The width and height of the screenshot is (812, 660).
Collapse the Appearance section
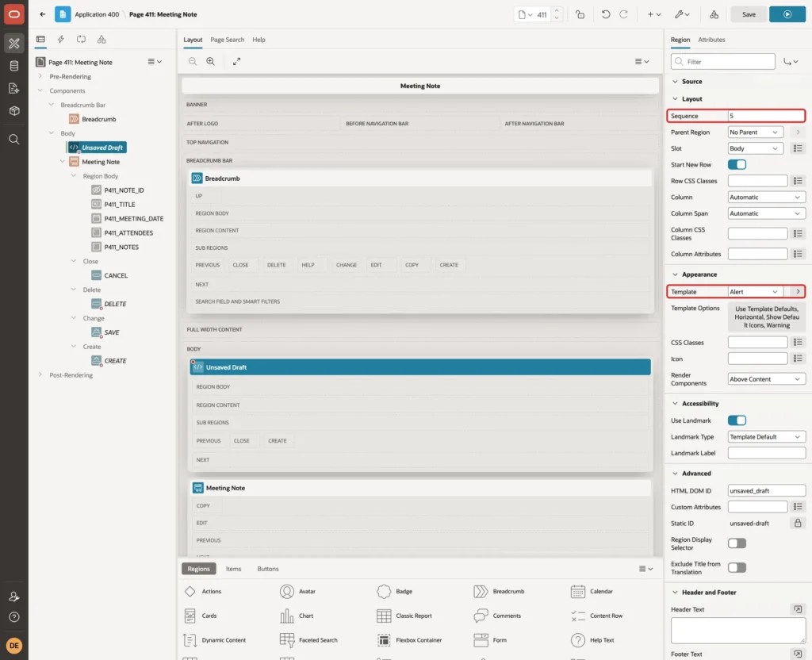click(675, 274)
